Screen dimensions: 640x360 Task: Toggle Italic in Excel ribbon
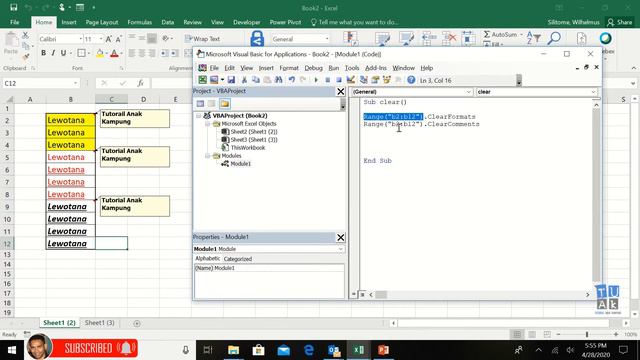coord(53,53)
